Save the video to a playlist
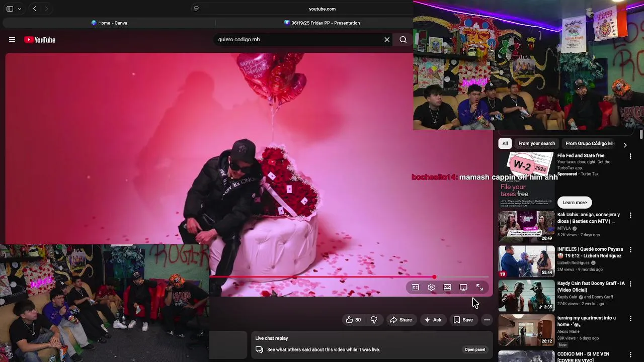Viewport: 644px width, 362px height. click(463, 320)
